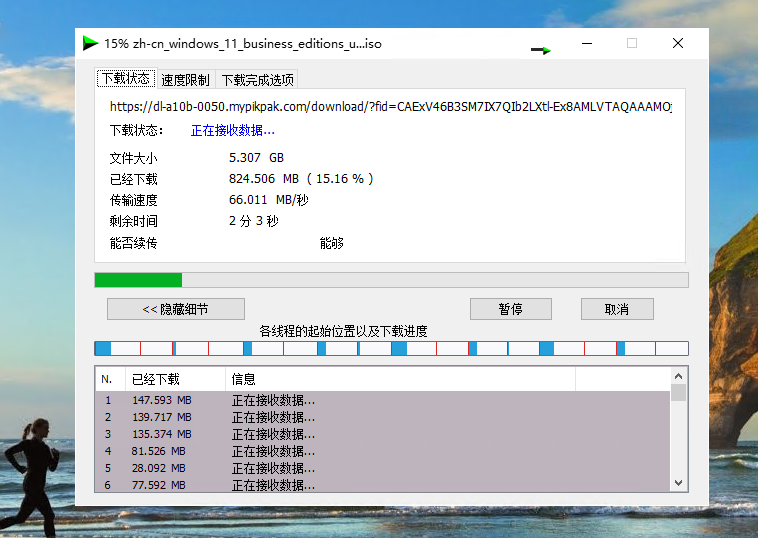
Task: Click the green IDM arrow title icon
Action: pos(90,43)
